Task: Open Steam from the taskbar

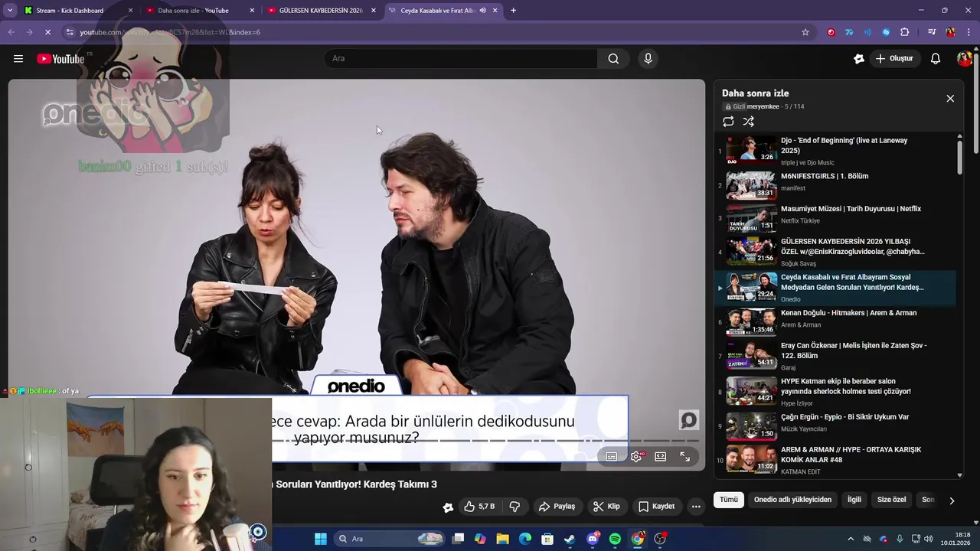Action: pyautogui.click(x=570, y=539)
